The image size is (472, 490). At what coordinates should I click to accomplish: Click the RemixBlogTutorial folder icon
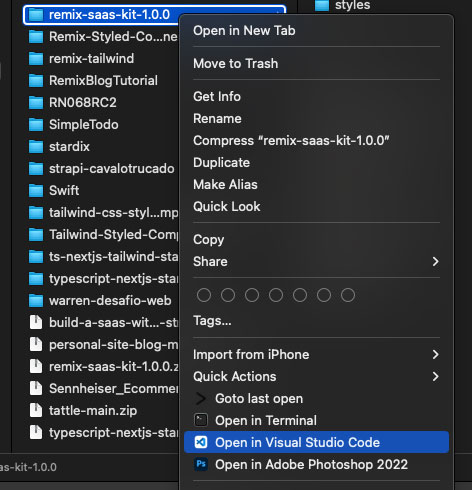(36, 81)
